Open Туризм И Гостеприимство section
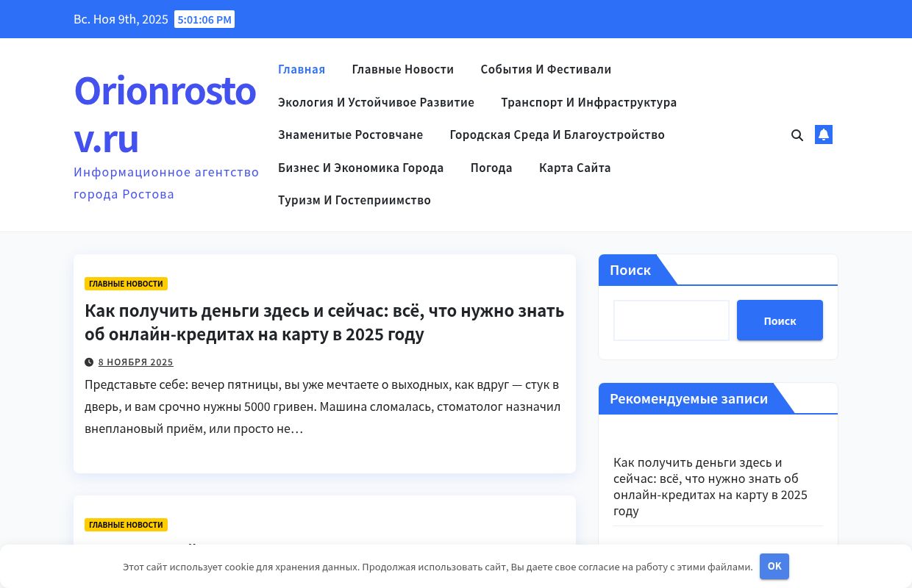The width and height of the screenshot is (912, 588). (x=355, y=200)
